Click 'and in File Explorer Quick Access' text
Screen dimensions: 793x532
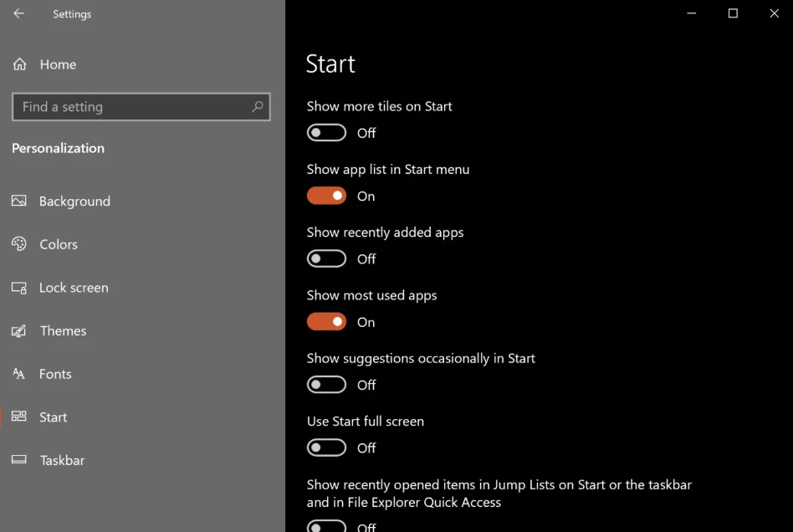coord(403,502)
